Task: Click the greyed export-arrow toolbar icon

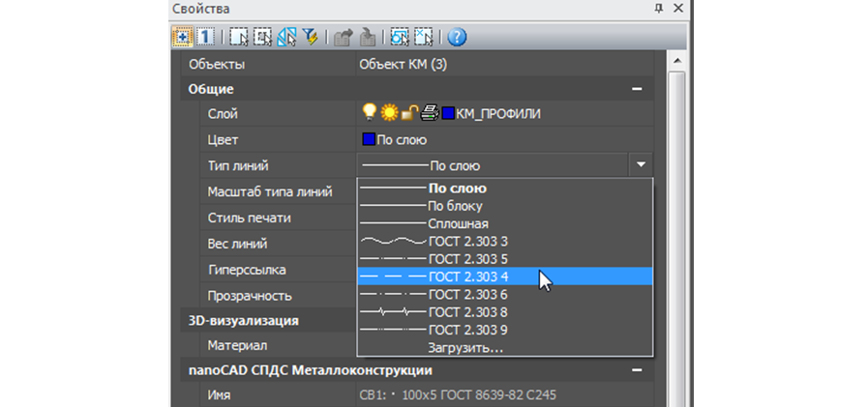Action: click(x=344, y=38)
